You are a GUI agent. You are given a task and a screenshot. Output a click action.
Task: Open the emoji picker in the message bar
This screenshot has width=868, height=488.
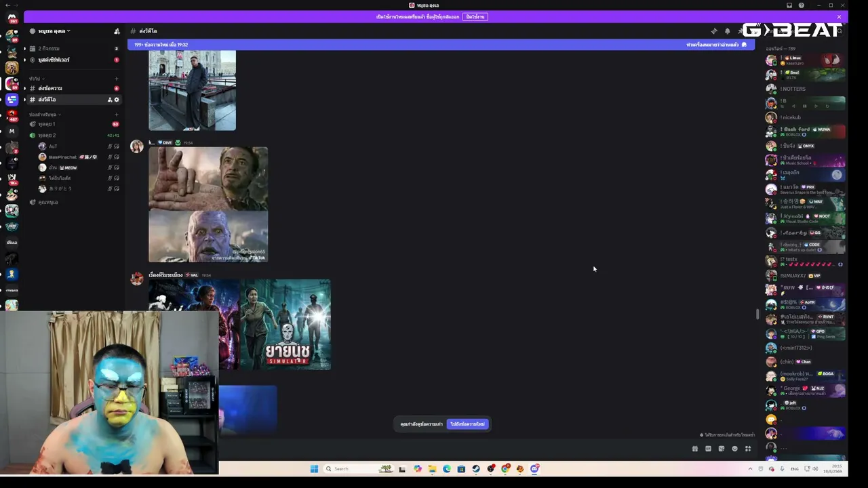tap(734, 449)
